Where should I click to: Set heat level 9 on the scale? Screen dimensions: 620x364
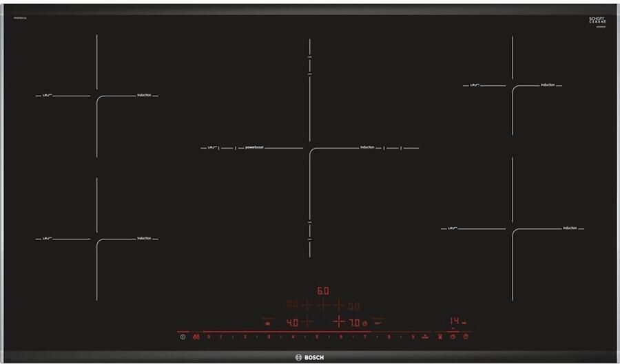pyautogui.click(x=413, y=336)
